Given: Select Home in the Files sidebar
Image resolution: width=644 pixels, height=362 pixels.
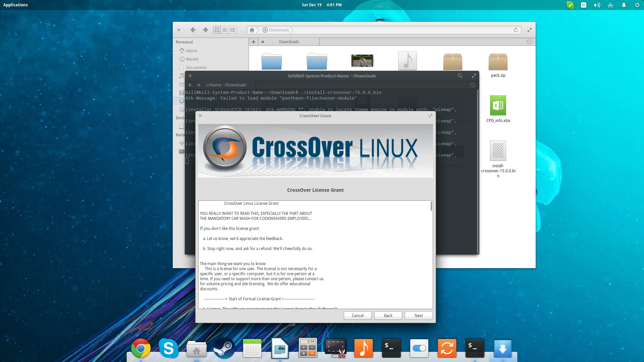Looking at the screenshot, I should pos(192,51).
